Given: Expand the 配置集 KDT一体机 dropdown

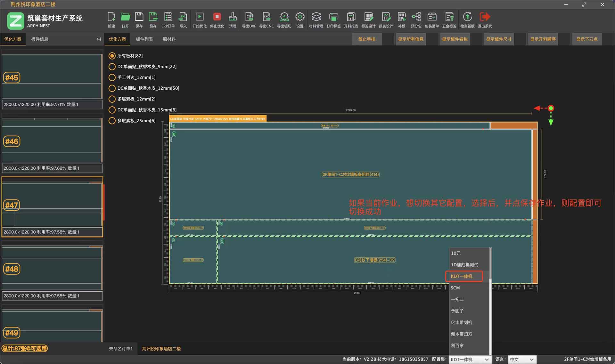Looking at the screenshot, I should coord(470,360).
